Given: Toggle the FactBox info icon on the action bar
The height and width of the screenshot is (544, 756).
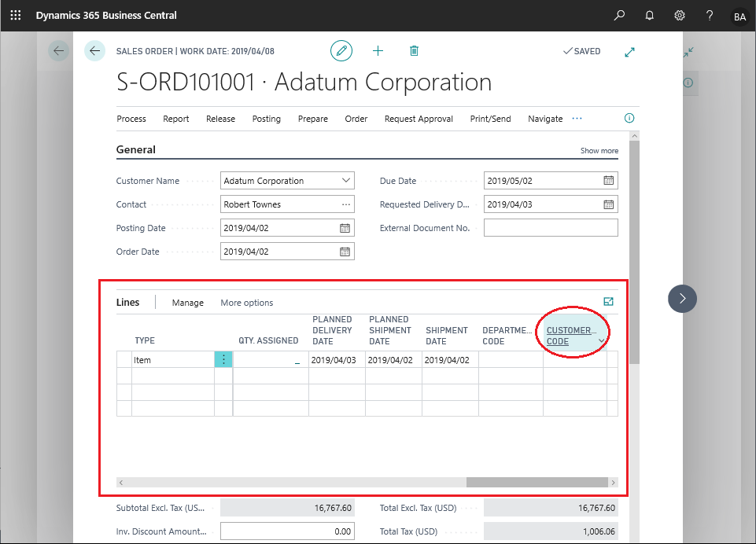Looking at the screenshot, I should [629, 118].
